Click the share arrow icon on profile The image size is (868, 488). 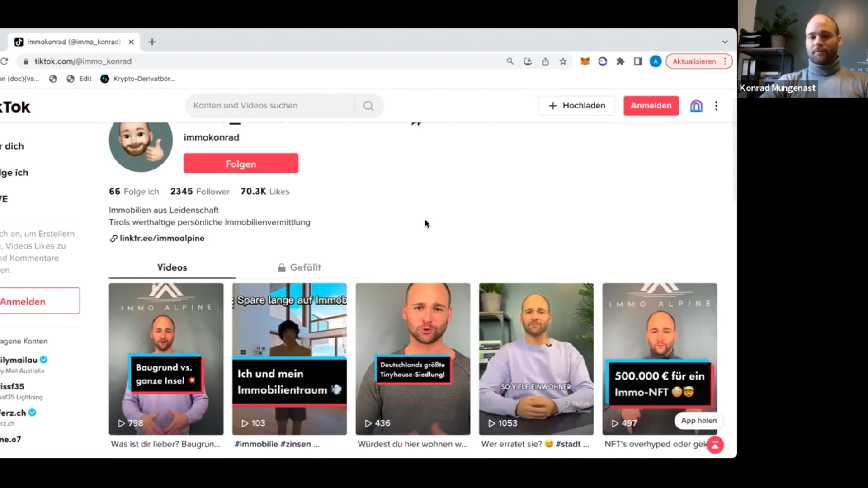click(x=416, y=122)
